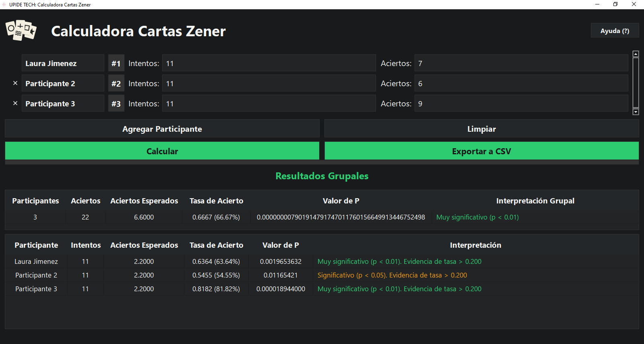
Task: Click the scrollbar up arrow
Action: [x=636, y=54]
